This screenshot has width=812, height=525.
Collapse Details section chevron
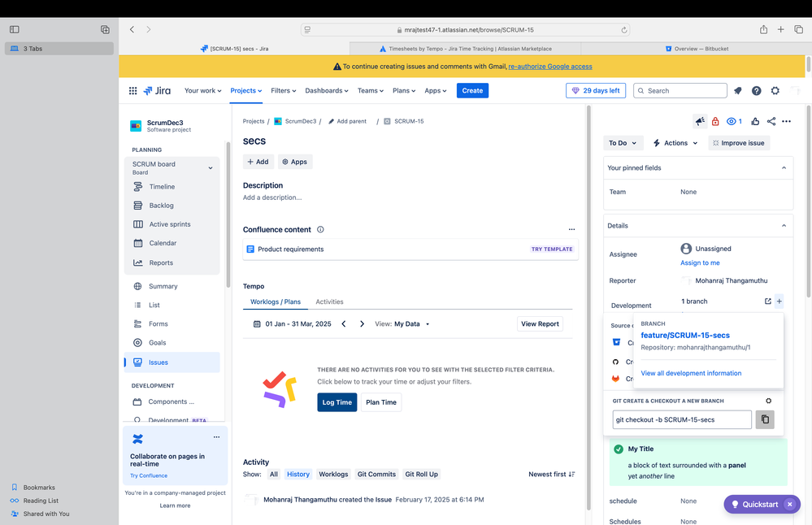tap(784, 226)
